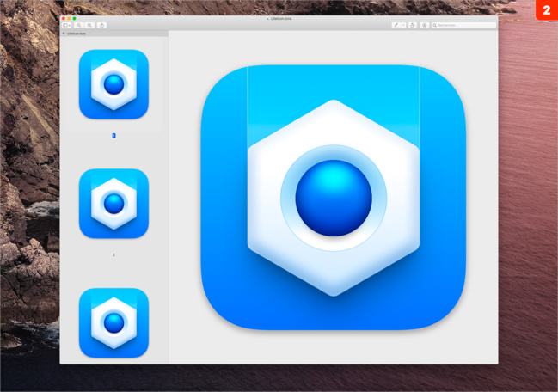The width and height of the screenshot is (558, 392).
Task: Click the LiteIcon.icns window title
Action: (281, 18)
